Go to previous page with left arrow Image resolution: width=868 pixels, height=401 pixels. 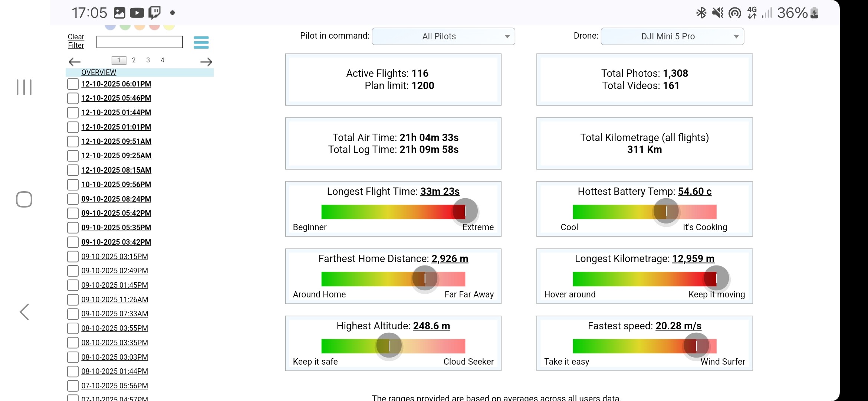click(x=75, y=62)
